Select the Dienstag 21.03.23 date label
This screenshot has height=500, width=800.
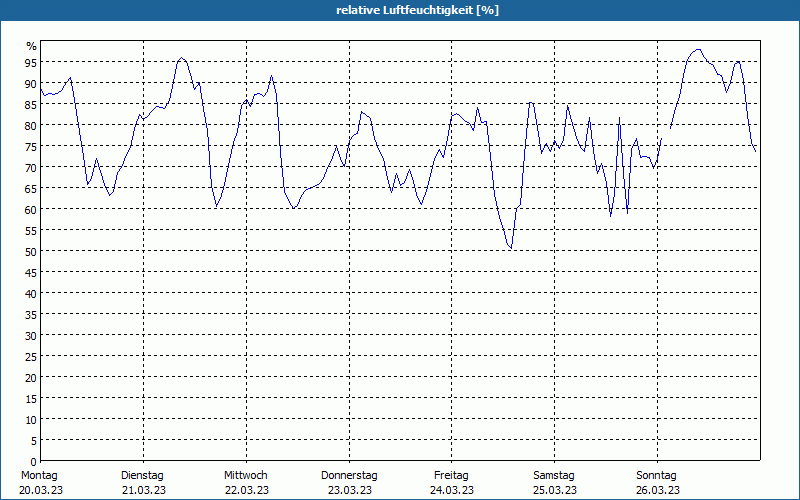143,483
